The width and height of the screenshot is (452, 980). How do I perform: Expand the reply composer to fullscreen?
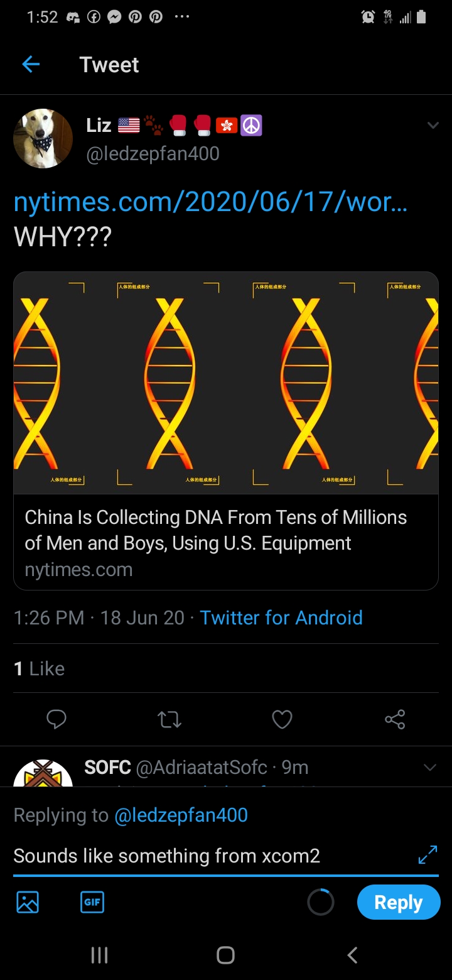click(x=428, y=855)
